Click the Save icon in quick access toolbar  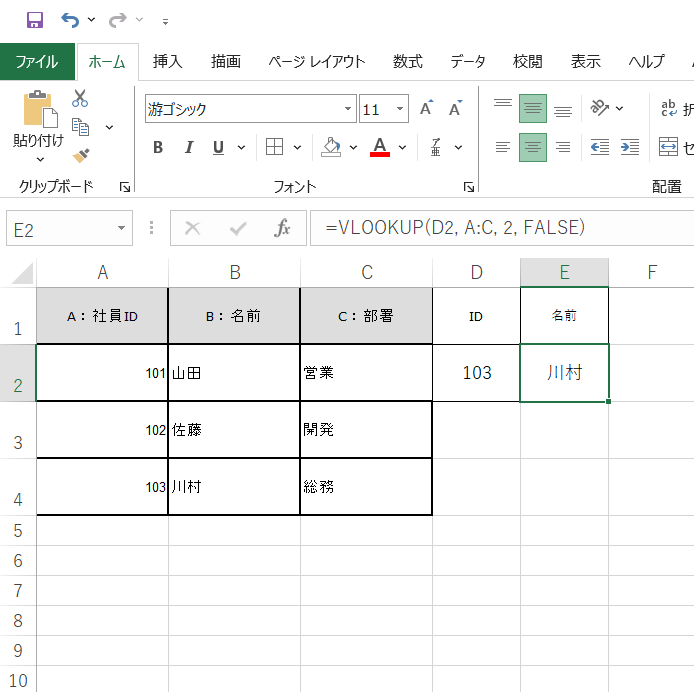[x=35, y=20]
